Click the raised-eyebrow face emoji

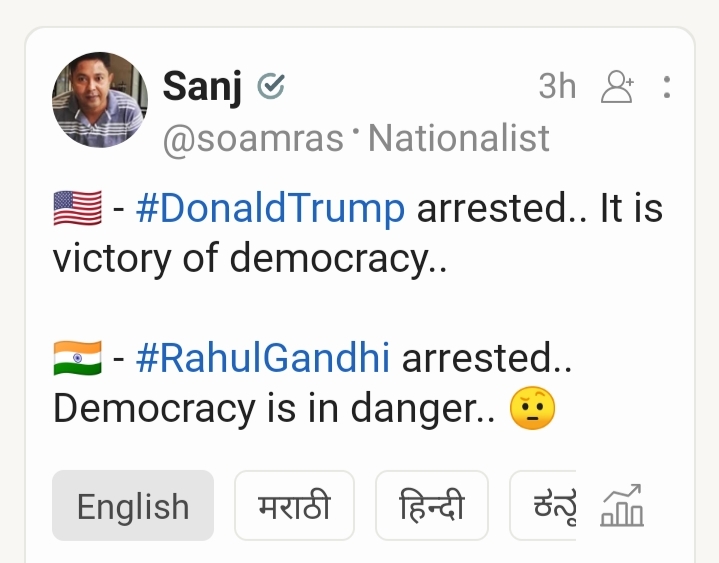coord(532,408)
